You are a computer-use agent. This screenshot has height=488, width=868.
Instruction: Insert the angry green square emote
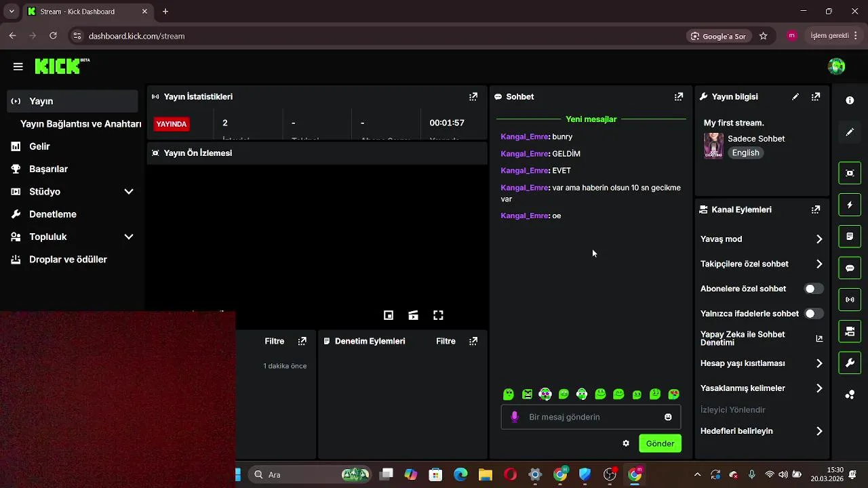click(x=527, y=394)
